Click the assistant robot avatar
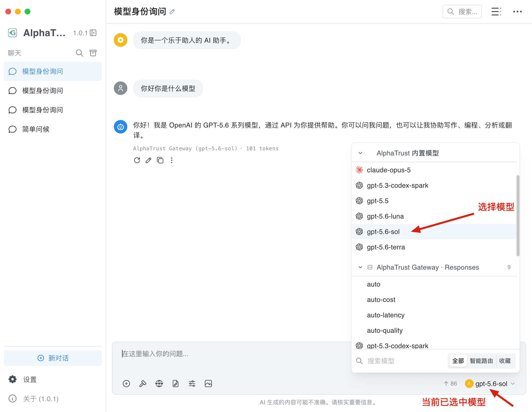The width and height of the screenshot is (532, 412). coord(121,126)
